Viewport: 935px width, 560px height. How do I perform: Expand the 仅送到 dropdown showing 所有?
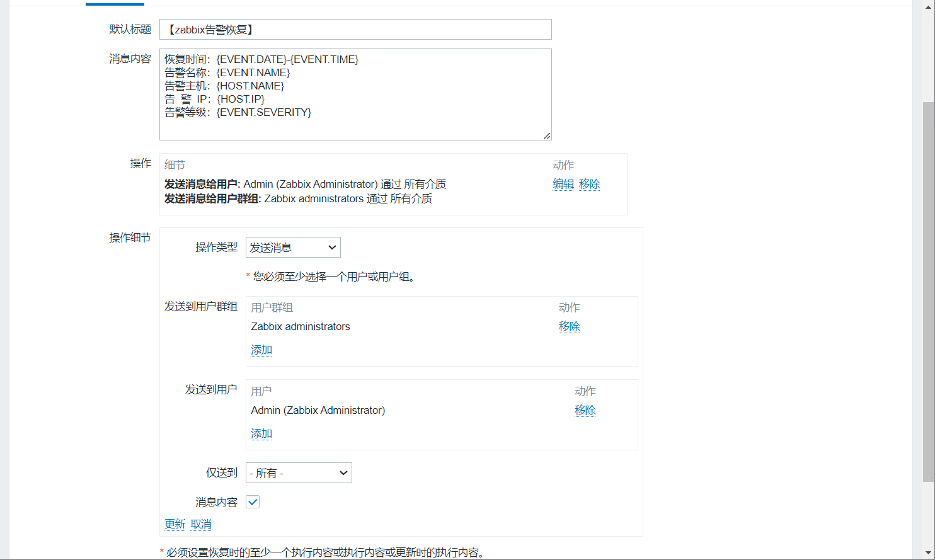point(298,473)
